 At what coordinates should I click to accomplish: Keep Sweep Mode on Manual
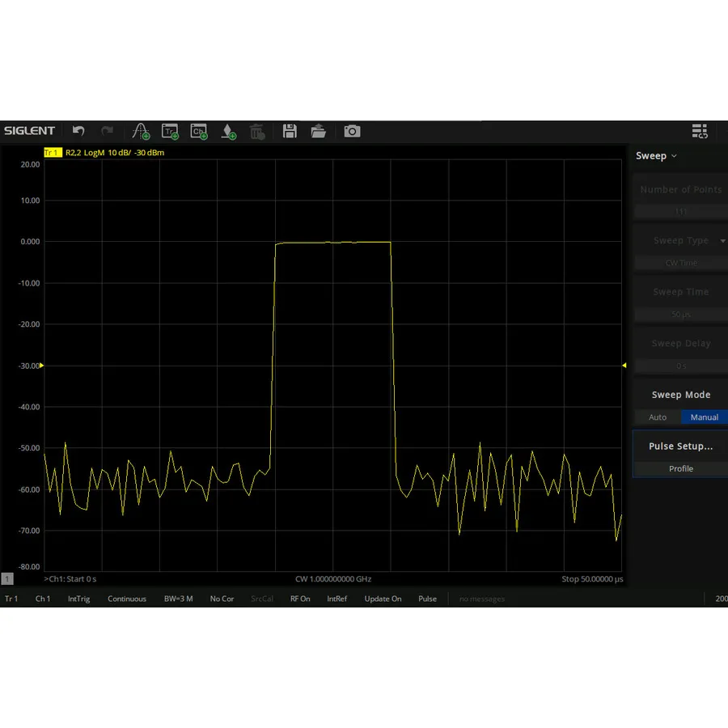704,417
